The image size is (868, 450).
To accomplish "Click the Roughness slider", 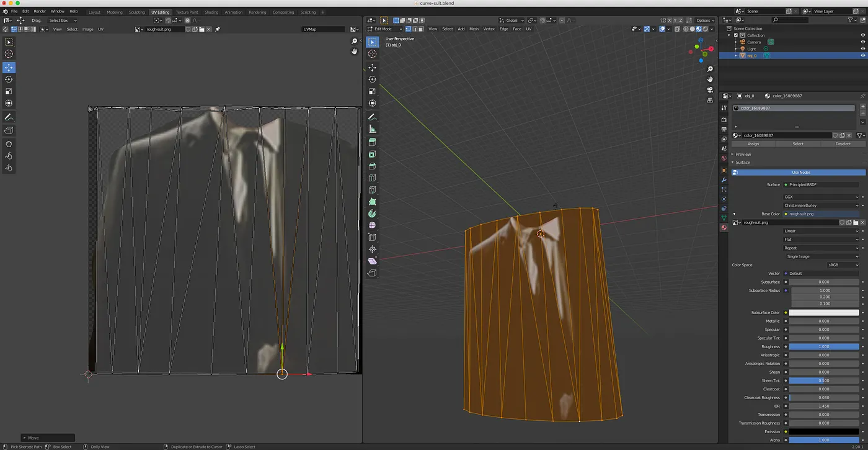I will tap(824, 347).
